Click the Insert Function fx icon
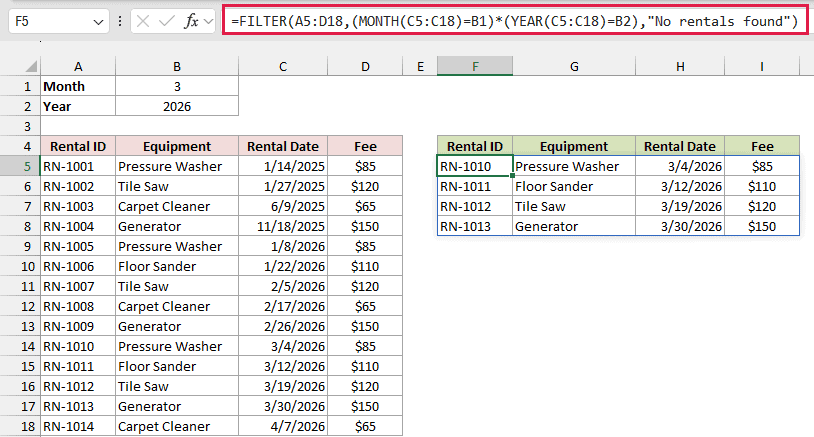Viewport: 814px width, 437px height. [191, 21]
